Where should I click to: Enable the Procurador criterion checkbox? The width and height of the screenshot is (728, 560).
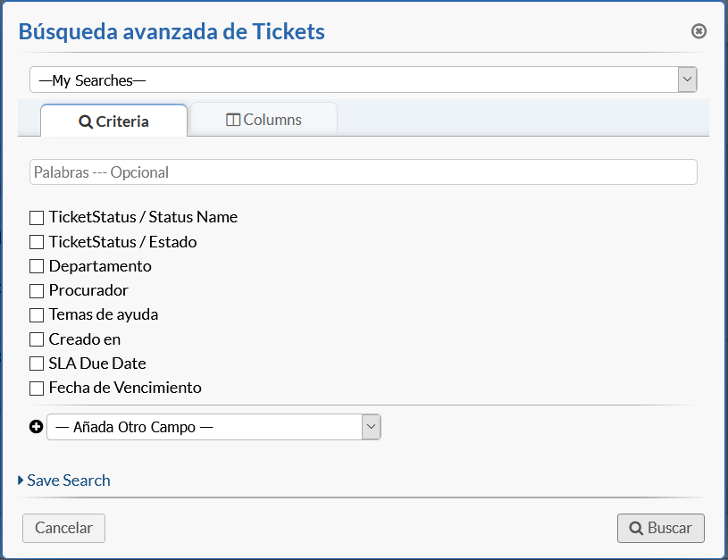[37, 290]
